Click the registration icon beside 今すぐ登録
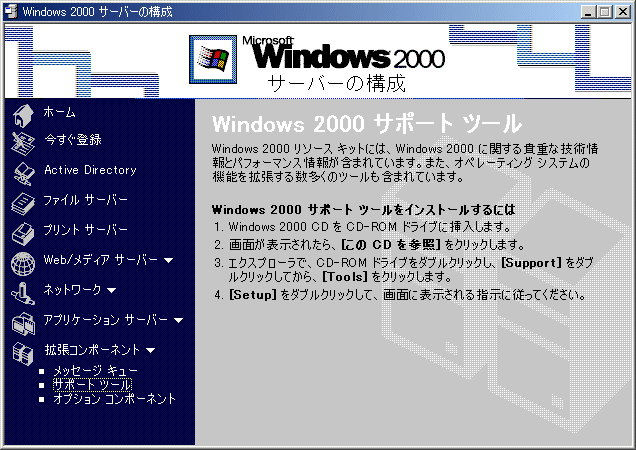The width and height of the screenshot is (636, 450). (23, 143)
